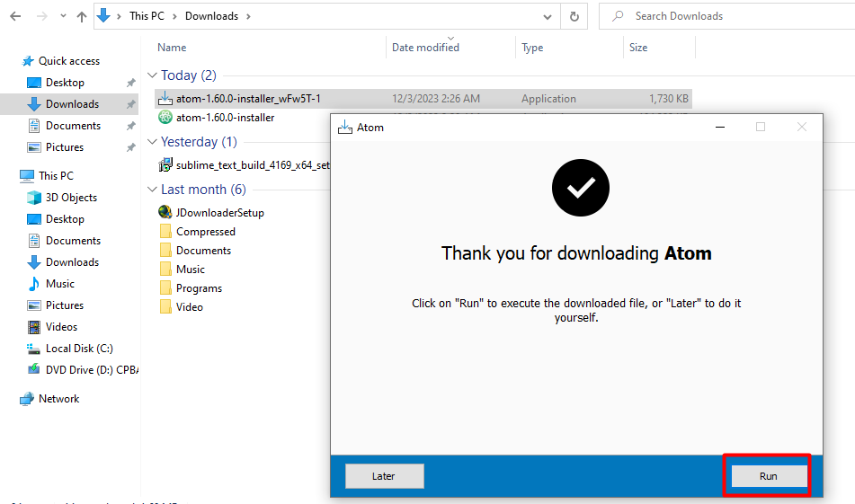The height and width of the screenshot is (504, 855).
Task: Click the 12/3/2023 2:26 AM date cell
Action: 436,99
